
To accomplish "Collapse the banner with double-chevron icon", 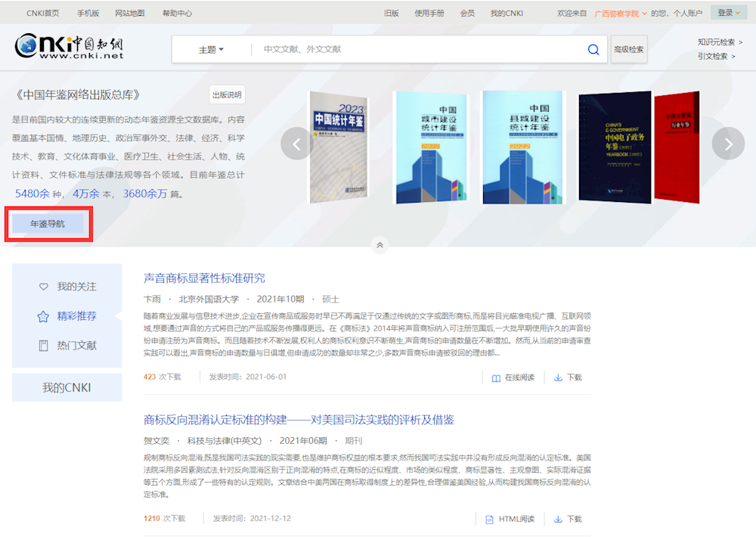I will coord(380,245).
